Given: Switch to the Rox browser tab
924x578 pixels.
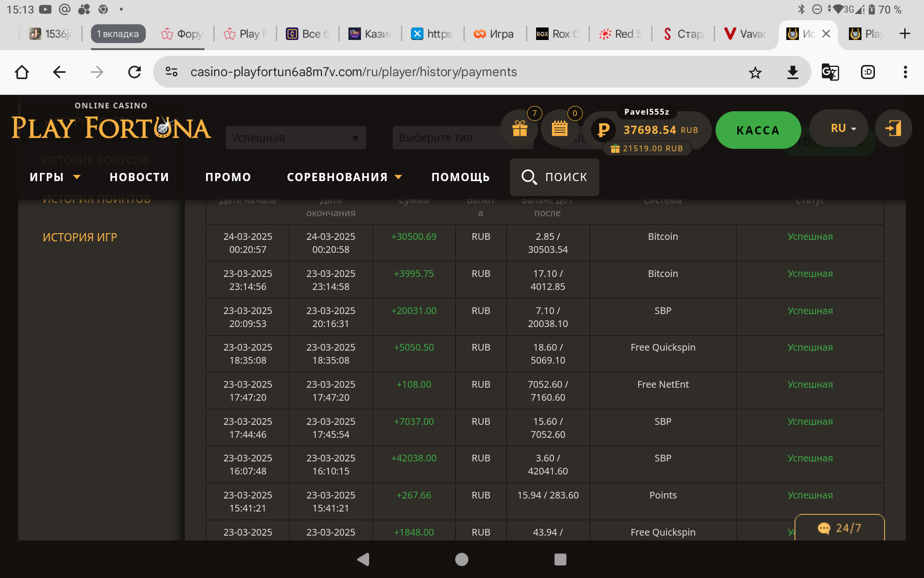Looking at the screenshot, I should (x=557, y=34).
